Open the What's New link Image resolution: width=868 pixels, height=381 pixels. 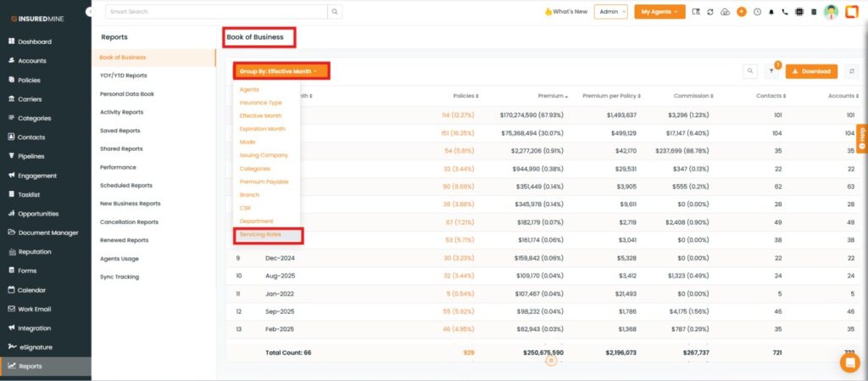coord(565,12)
